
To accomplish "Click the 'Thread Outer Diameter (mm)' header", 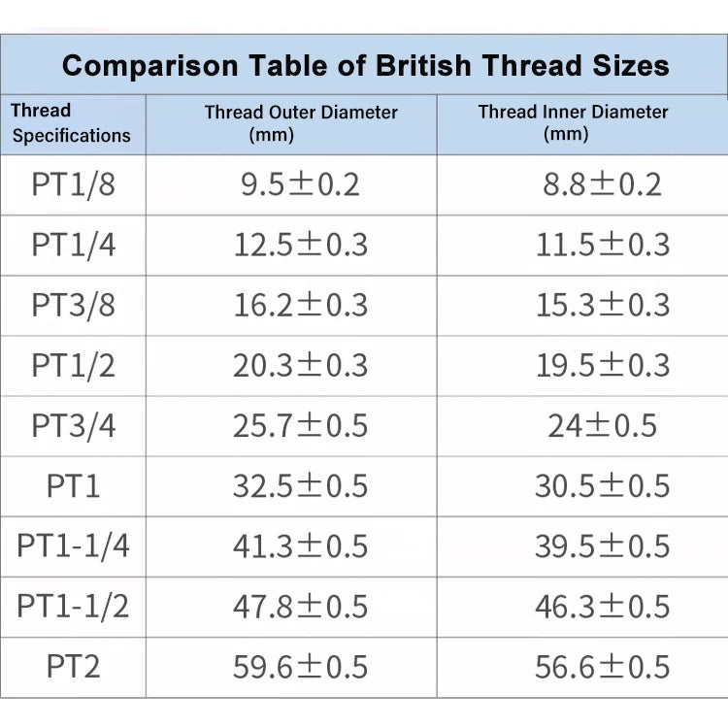I will [x=301, y=123].
